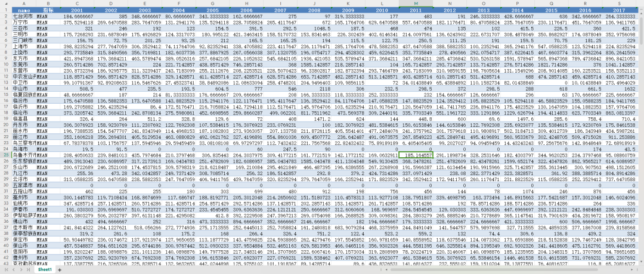
Task: Click the "2008" year header cell
Action: tap(314, 10)
